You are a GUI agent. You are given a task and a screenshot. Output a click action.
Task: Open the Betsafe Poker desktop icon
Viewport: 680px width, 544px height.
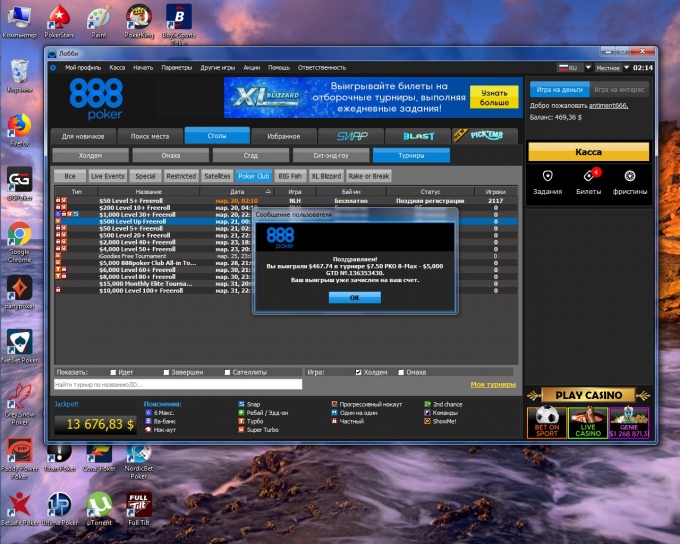point(20,508)
